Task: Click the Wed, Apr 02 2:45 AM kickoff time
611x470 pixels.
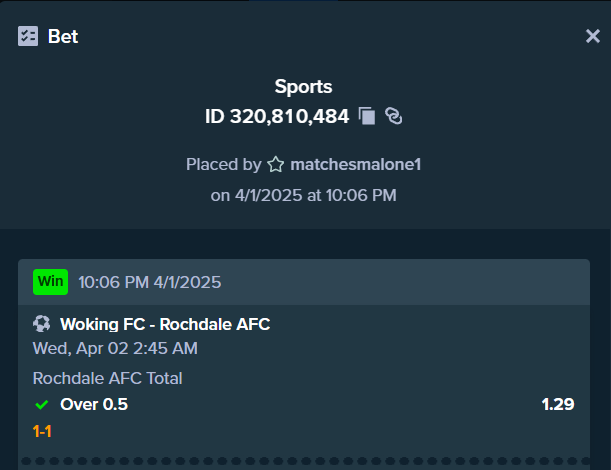Action: coord(115,348)
